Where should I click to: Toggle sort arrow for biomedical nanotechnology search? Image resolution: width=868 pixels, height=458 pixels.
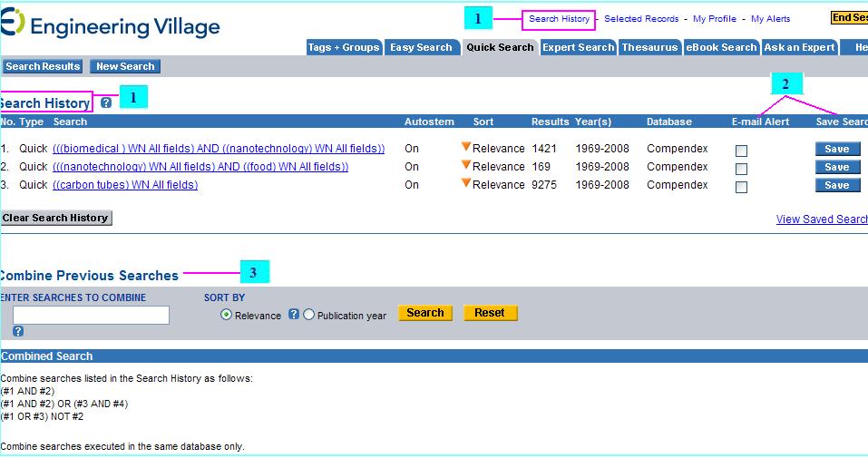click(x=466, y=147)
